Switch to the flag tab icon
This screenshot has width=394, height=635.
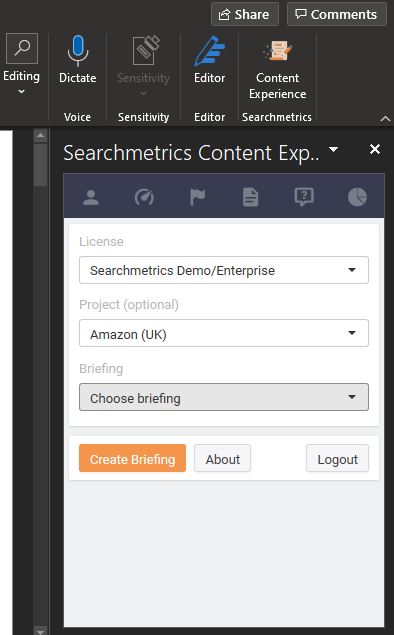coord(198,198)
